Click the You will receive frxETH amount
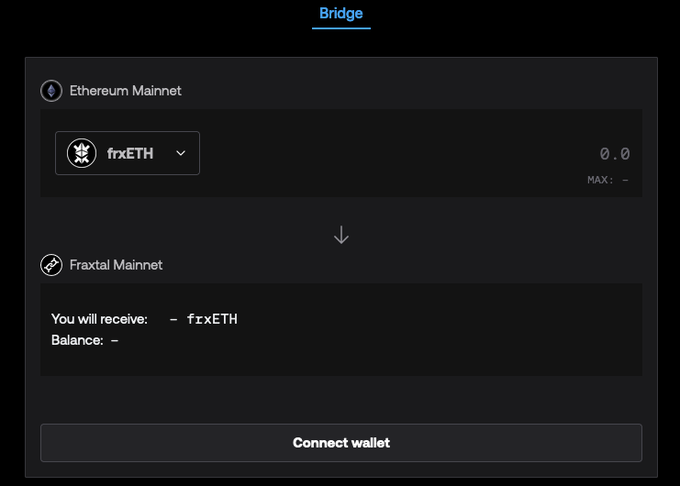 click(203, 319)
